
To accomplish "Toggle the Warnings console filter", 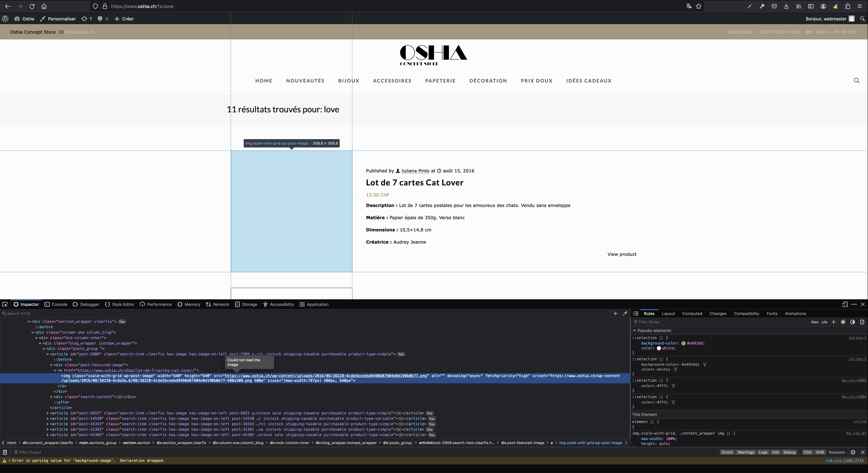I will [x=745, y=452].
